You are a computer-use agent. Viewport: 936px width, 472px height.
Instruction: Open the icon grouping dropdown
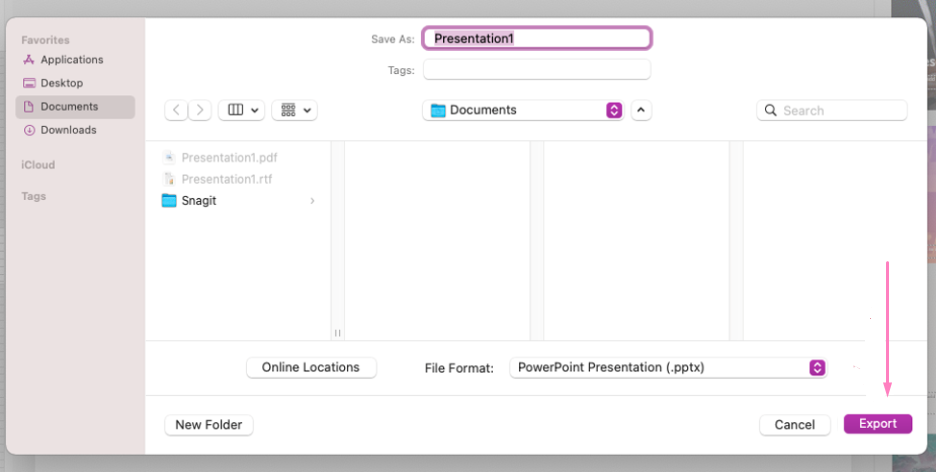click(295, 110)
